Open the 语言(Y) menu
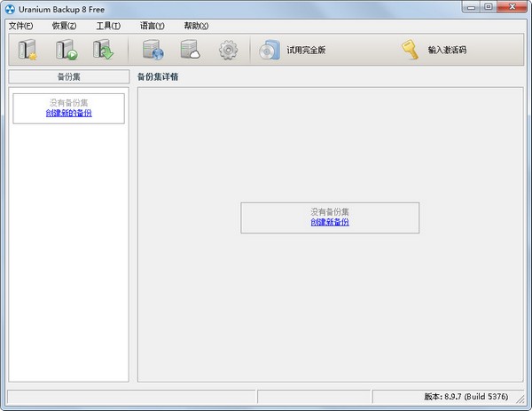Image resolution: width=532 pixels, height=411 pixels. (152, 26)
